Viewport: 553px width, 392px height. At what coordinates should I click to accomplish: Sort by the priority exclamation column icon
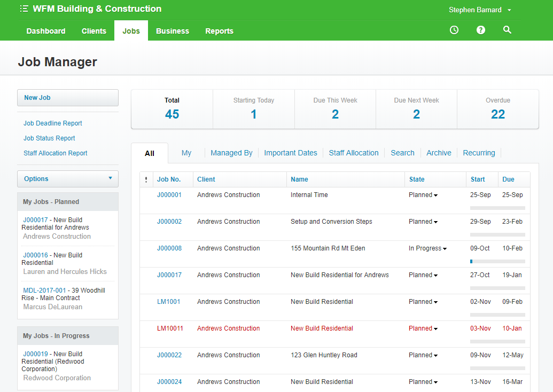[146, 179]
